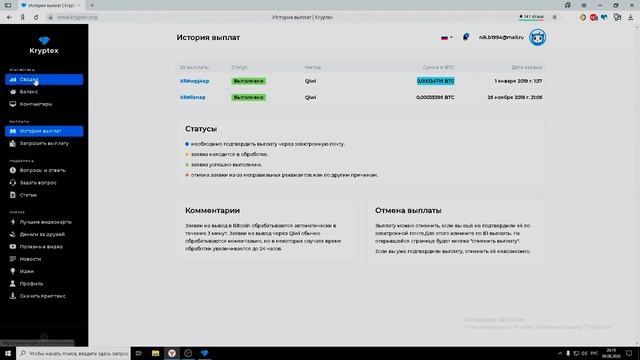Click the Вопросы и ответы info icon
This screenshot has height=360, width=640.
click(x=13, y=170)
